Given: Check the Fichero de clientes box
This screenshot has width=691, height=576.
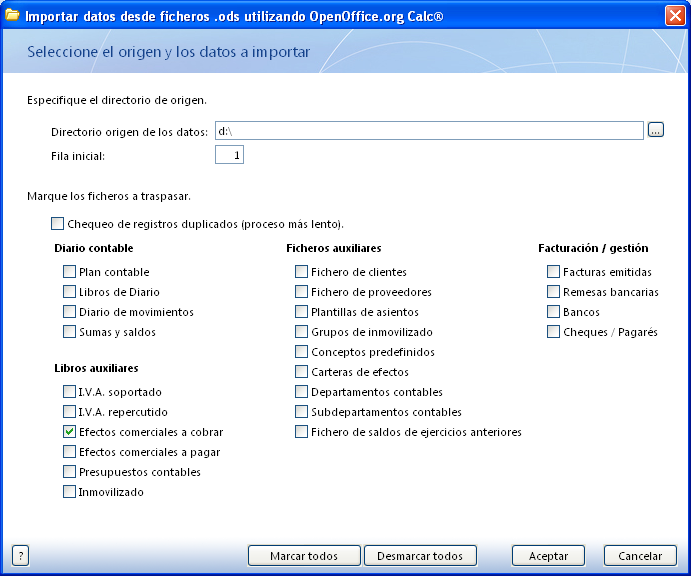Looking at the screenshot, I should click(x=302, y=272).
